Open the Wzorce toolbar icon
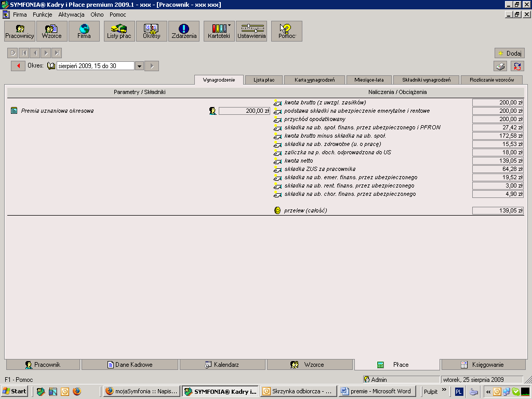The height and width of the screenshot is (399, 532). (51, 31)
